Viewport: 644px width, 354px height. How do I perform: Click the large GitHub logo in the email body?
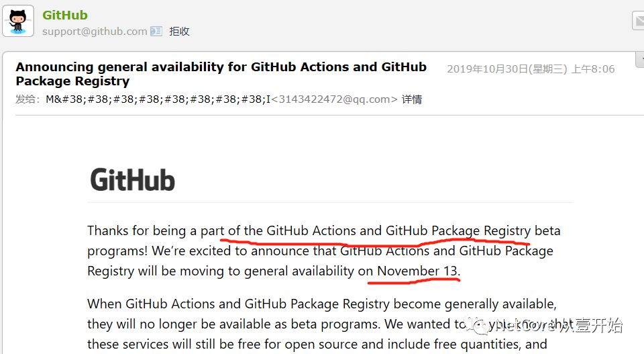pos(132,179)
